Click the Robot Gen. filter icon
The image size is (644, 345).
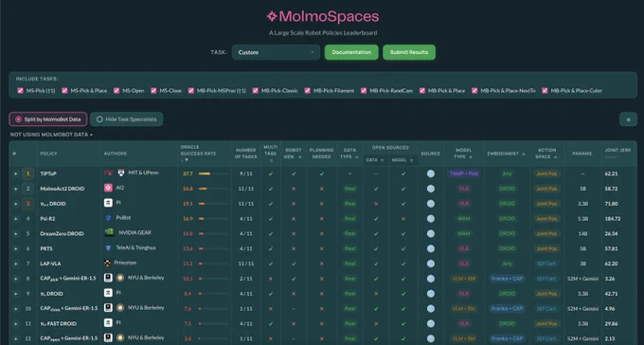tap(300, 156)
